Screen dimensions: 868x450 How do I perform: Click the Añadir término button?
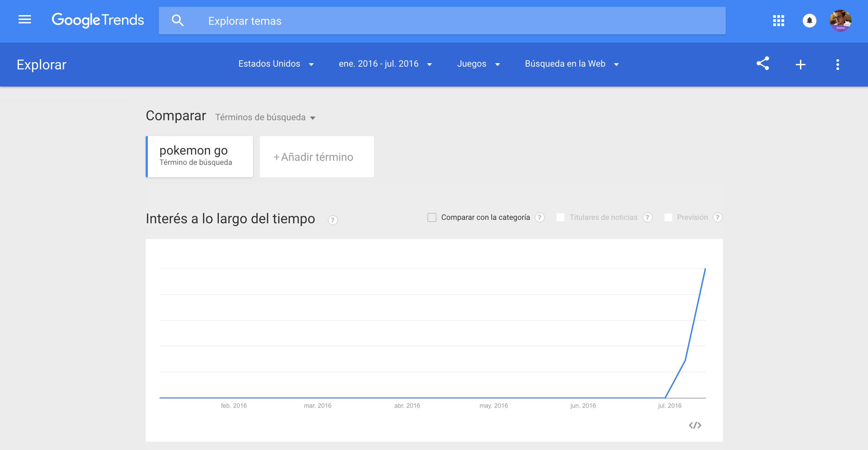(x=317, y=157)
